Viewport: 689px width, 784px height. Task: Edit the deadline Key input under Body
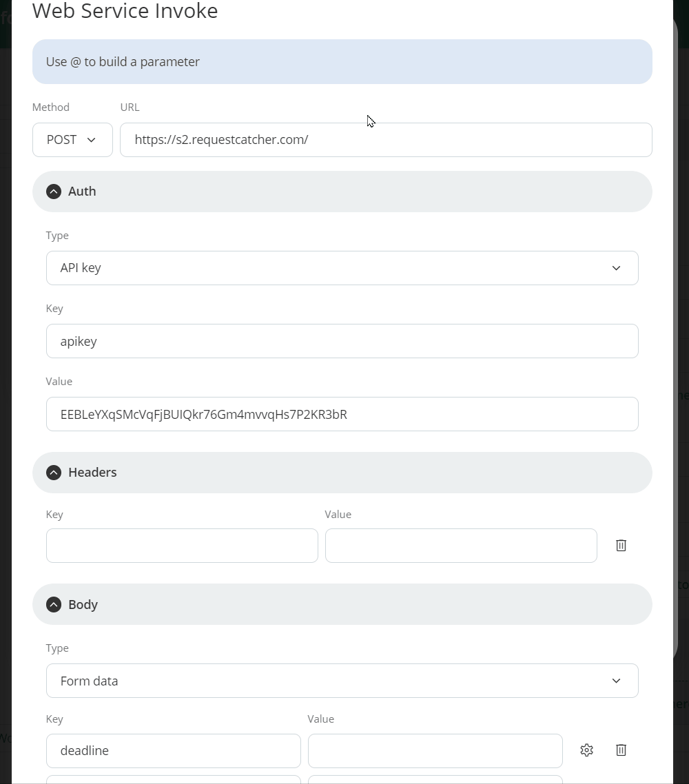(x=173, y=750)
